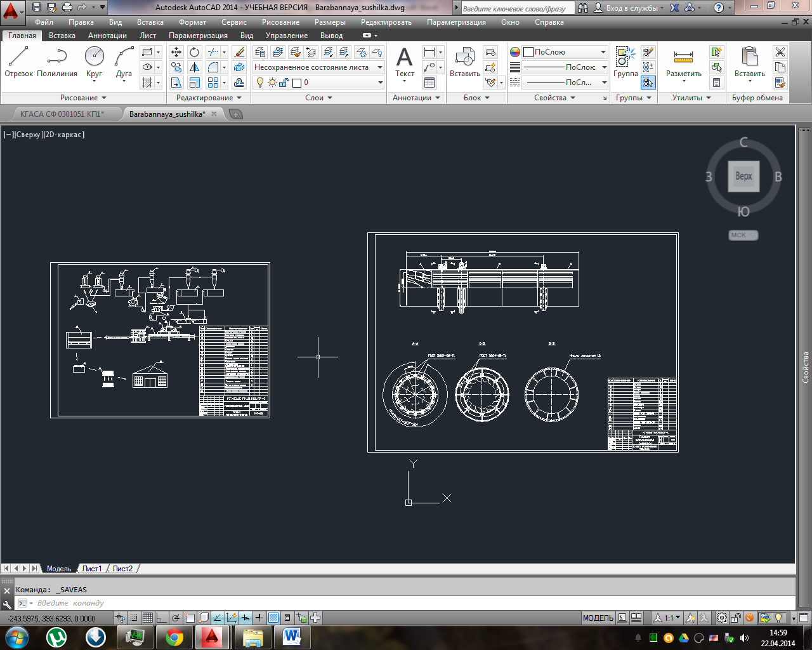Open the Файл menu

pos(44,22)
